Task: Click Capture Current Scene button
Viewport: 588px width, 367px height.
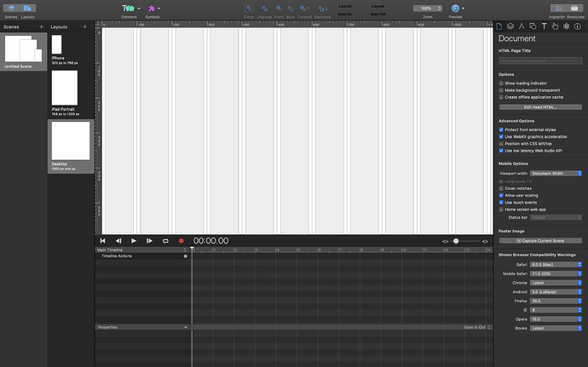Action: click(x=540, y=241)
